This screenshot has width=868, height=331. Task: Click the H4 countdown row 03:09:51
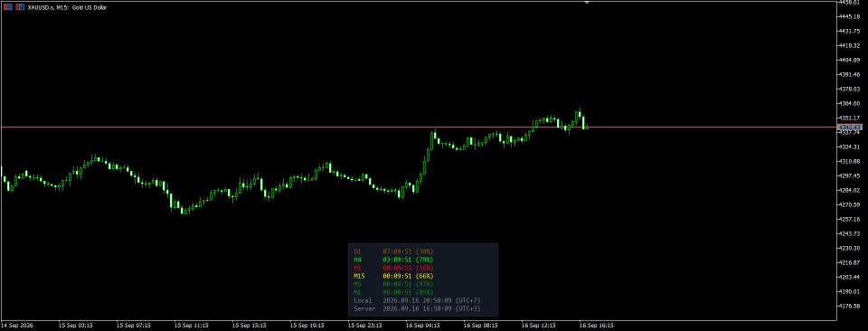(x=393, y=260)
